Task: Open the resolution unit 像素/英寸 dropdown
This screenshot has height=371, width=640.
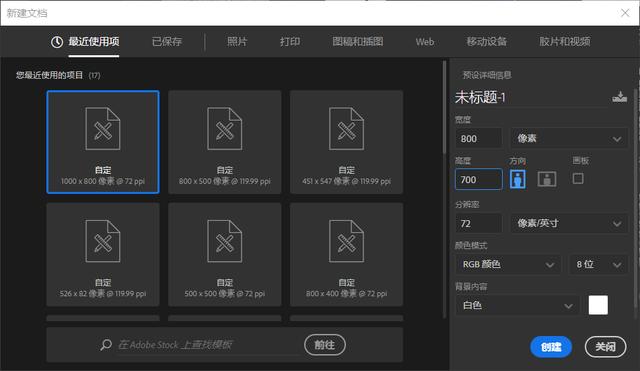Action: (x=569, y=223)
